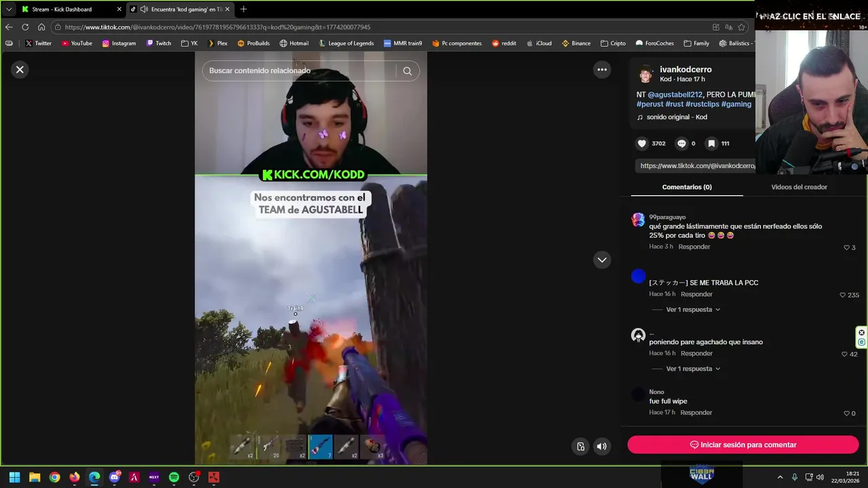868x488 pixels.
Task: Click 'Iniciar sesión para comentar' button
Action: (x=743, y=445)
